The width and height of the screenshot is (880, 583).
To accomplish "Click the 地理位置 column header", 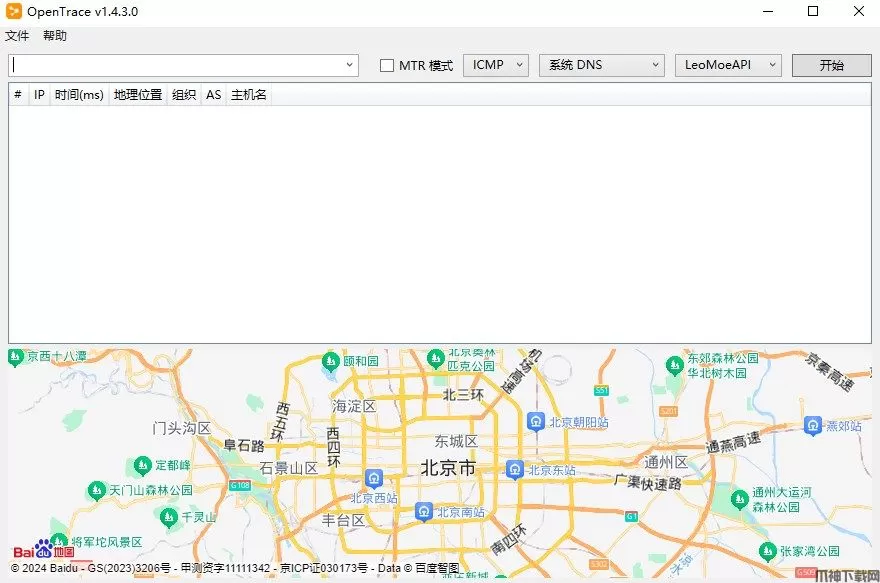I will (x=138, y=95).
